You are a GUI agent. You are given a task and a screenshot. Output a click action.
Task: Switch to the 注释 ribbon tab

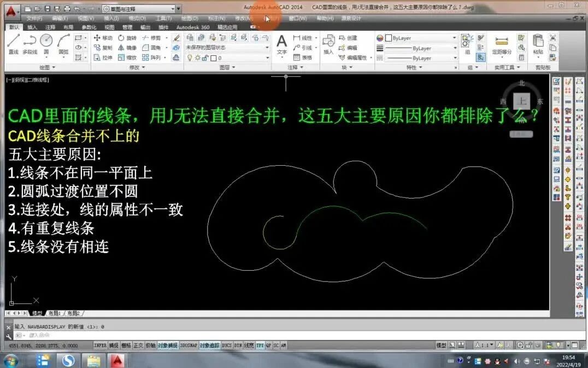click(50, 27)
